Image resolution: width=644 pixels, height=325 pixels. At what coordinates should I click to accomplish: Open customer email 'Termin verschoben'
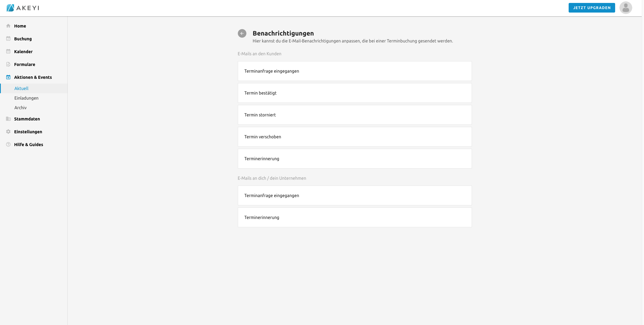[355, 137]
